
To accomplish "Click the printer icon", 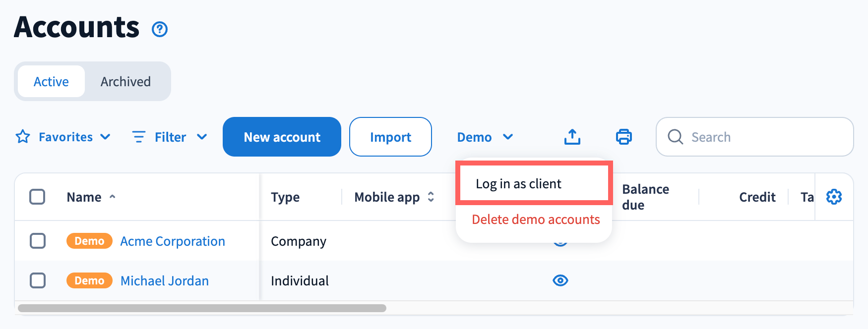I will click(623, 137).
